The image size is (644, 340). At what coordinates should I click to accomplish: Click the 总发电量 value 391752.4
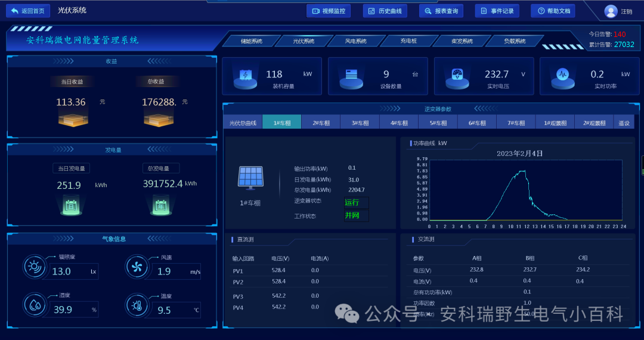click(x=163, y=184)
